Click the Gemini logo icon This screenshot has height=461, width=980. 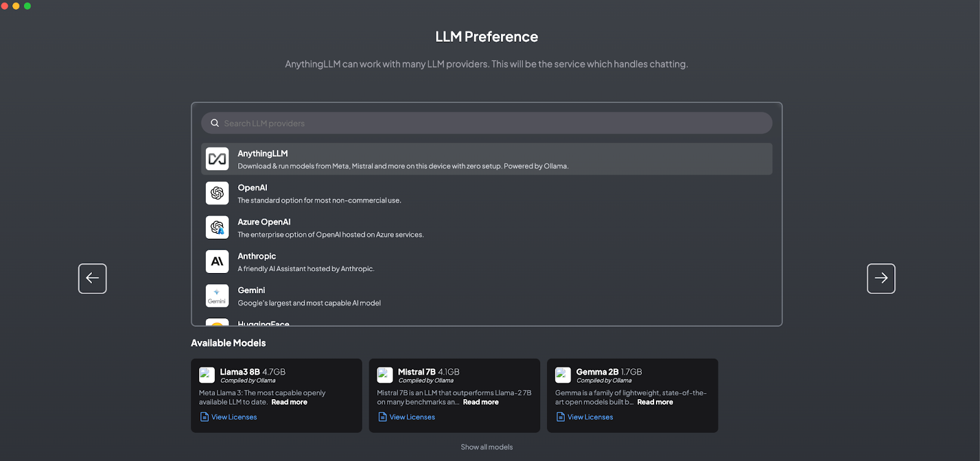[217, 296]
